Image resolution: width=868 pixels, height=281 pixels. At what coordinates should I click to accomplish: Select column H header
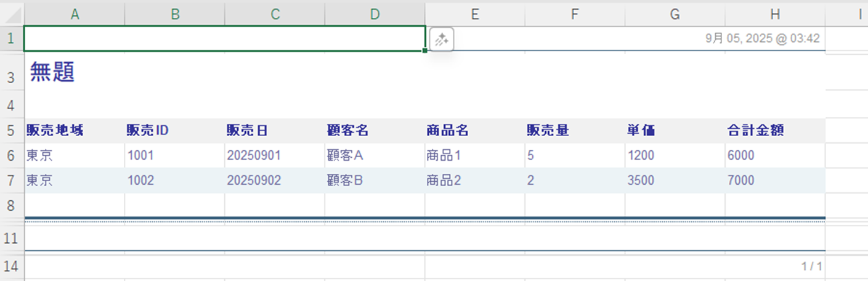[776, 15]
